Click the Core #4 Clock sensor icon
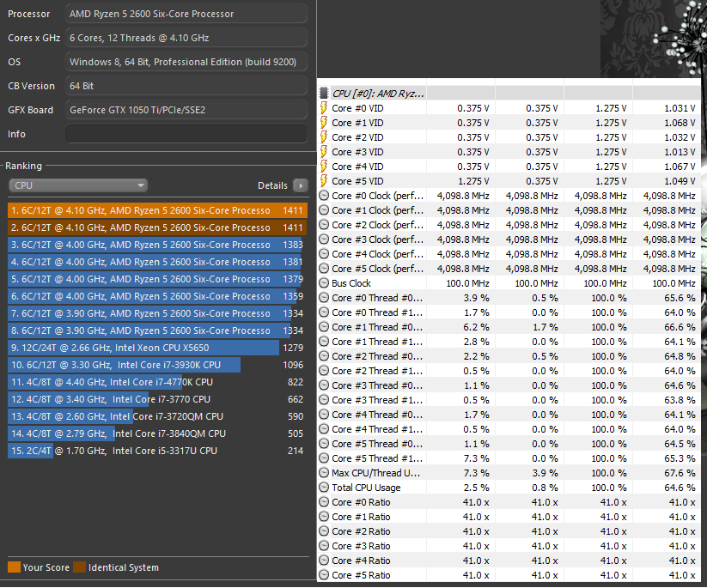 pos(324,254)
